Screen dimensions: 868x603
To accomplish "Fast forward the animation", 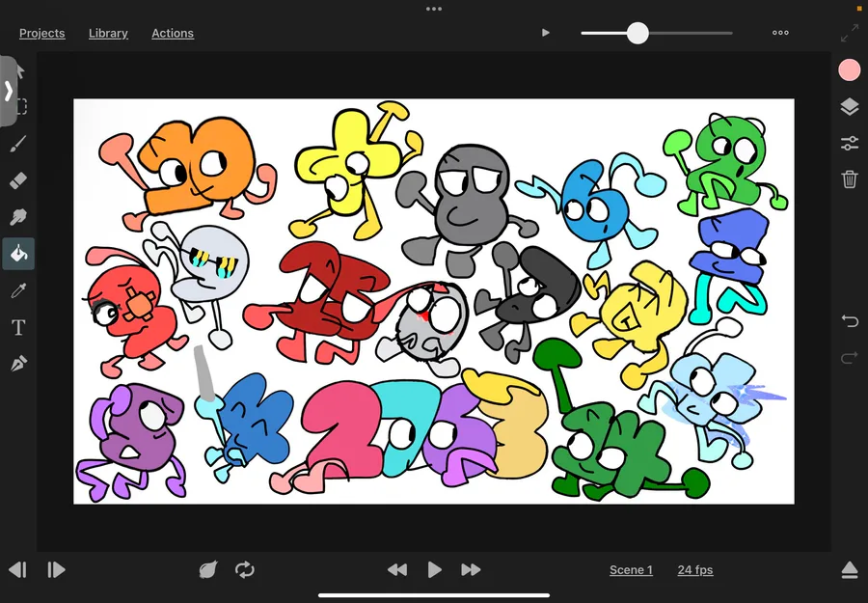I will tap(471, 570).
